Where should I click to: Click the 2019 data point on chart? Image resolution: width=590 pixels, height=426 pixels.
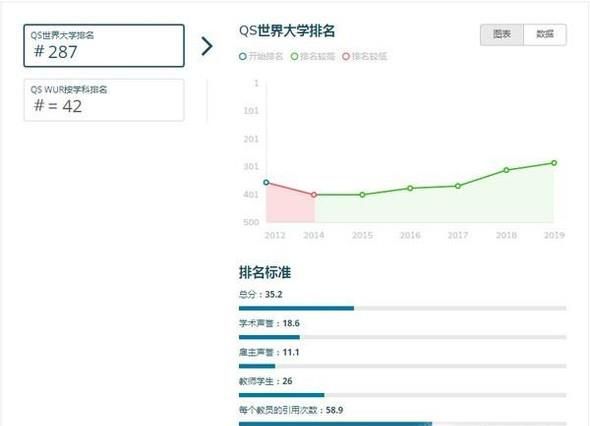click(554, 163)
